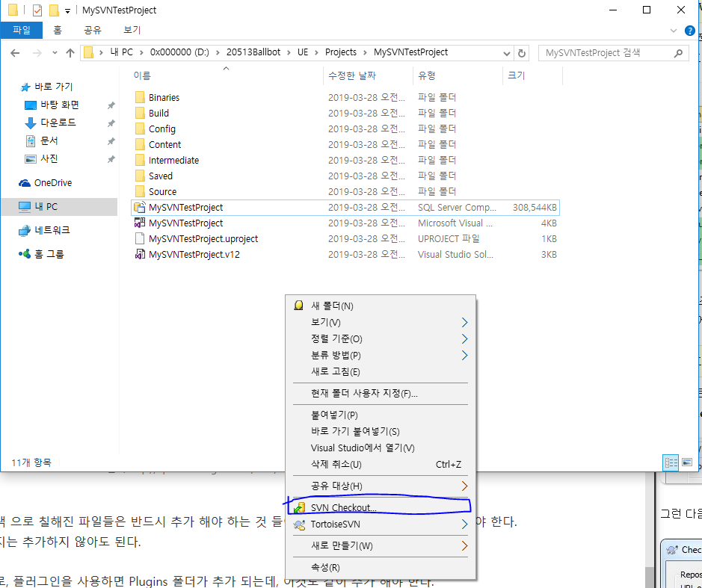Click the Intermediate folder icon
Image resolution: width=702 pixels, height=588 pixels.
click(140, 160)
